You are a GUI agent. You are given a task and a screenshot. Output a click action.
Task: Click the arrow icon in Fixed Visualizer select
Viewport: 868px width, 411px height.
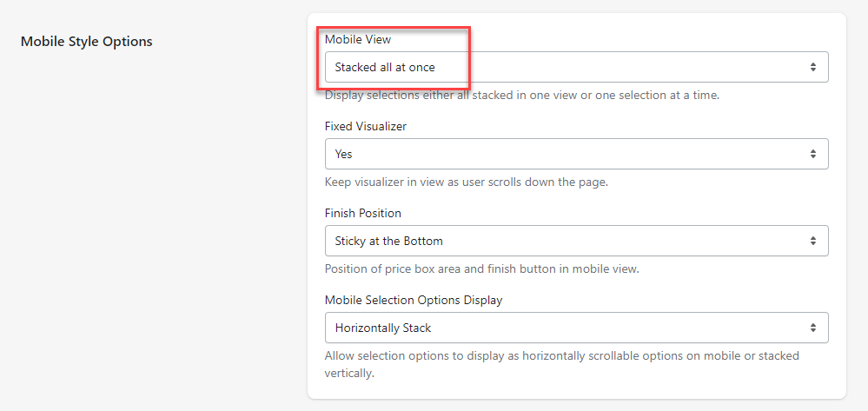pyautogui.click(x=812, y=154)
